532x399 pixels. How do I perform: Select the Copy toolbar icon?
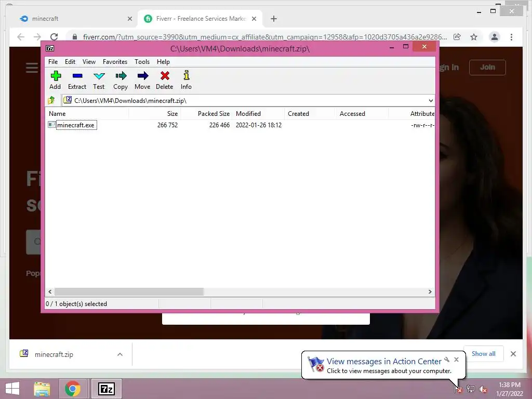(x=121, y=80)
